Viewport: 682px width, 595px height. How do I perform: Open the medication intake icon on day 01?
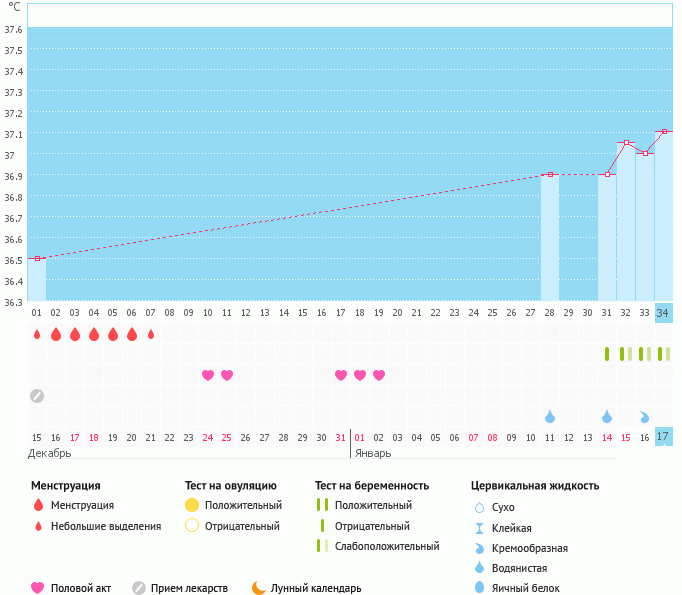point(37,396)
